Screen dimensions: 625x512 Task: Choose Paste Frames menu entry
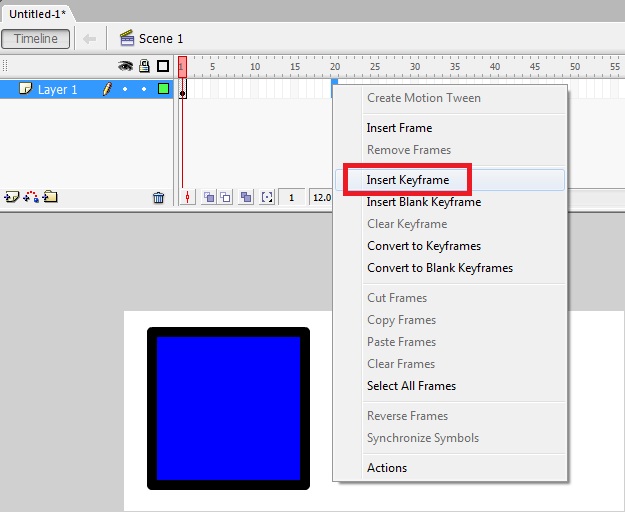(x=401, y=342)
